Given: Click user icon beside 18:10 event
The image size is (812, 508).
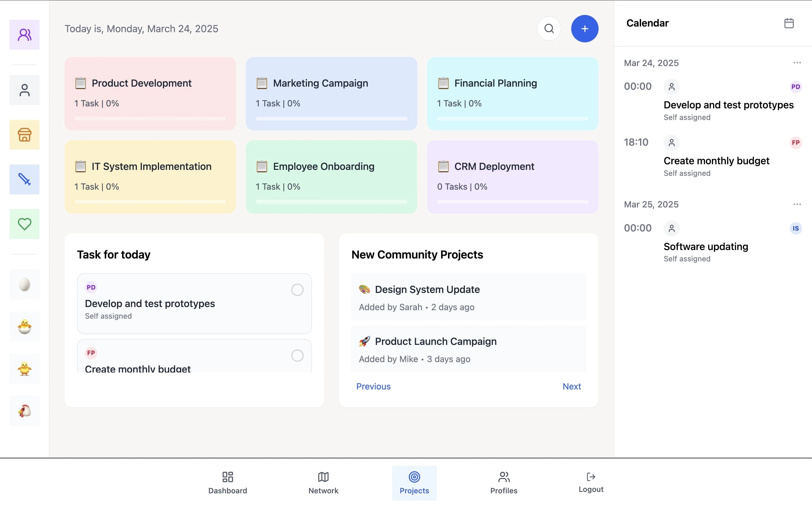Looking at the screenshot, I should tap(671, 143).
